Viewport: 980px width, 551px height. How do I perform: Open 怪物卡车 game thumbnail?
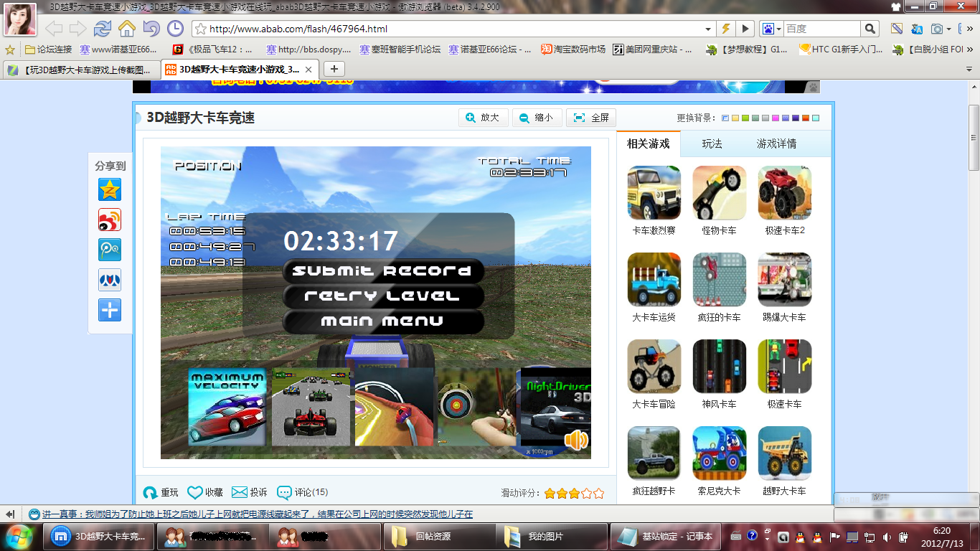[x=720, y=193]
